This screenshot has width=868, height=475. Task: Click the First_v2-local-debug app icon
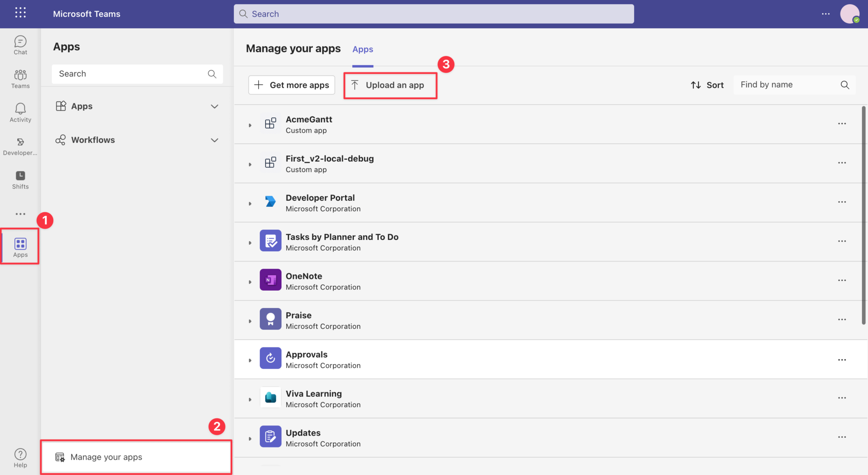(x=270, y=163)
